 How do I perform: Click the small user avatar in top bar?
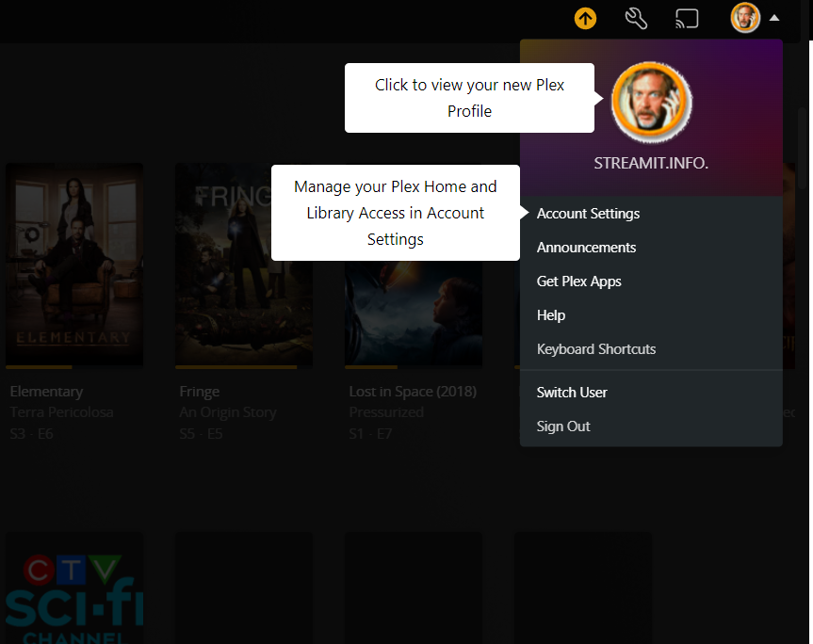coord(745,18)
